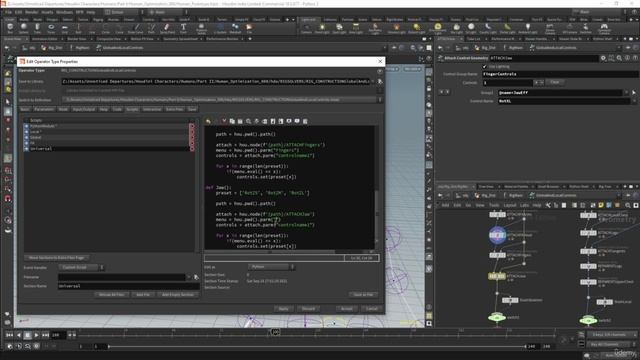Click the Controls plus/minus stepper
Image resolution: width=640 pixels, height=360 pixels.
(x=539, y=82)
